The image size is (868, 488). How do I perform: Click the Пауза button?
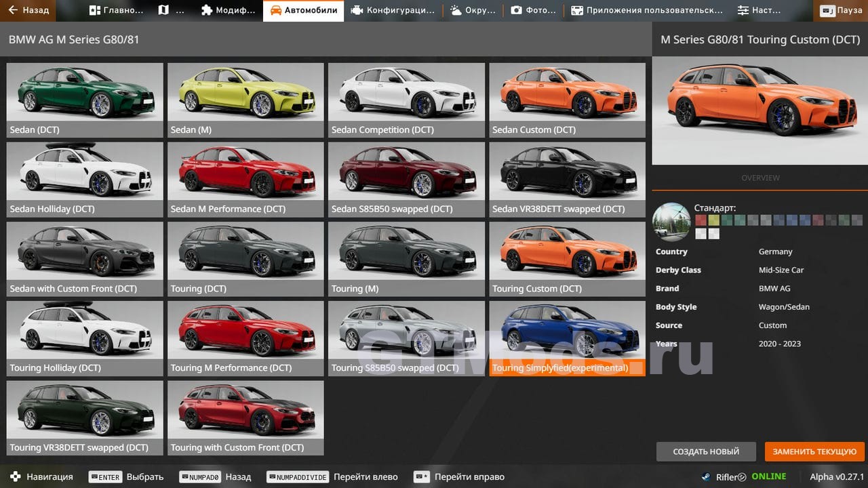[x=841, y=10]
